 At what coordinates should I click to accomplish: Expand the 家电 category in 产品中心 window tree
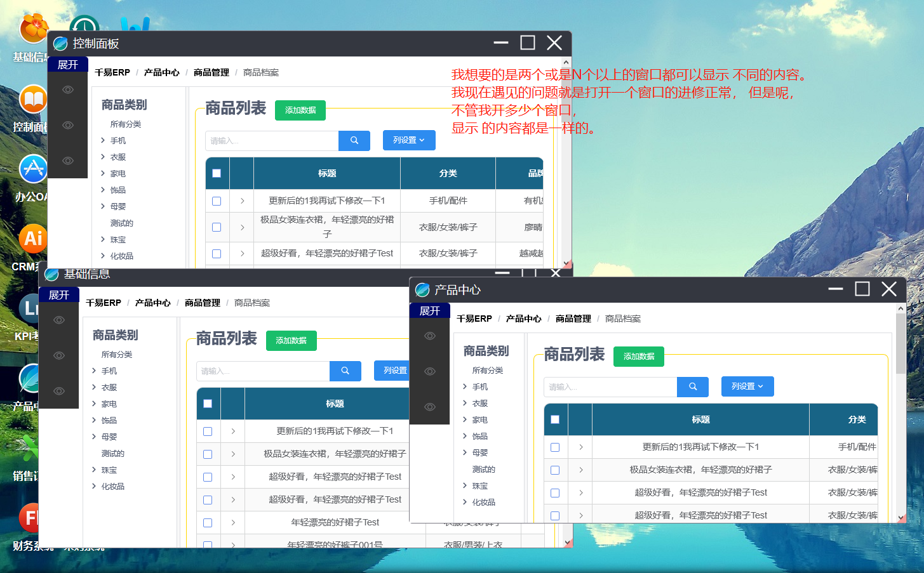(465, 419)
